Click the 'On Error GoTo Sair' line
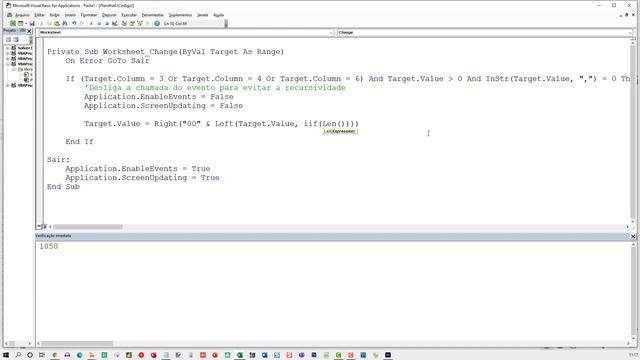 (x=107, y=60)
